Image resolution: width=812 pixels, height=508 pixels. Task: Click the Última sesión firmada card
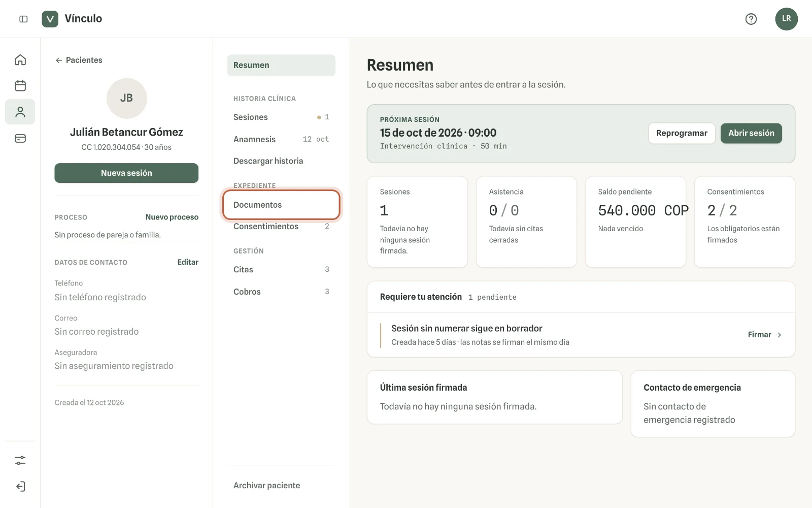[x=495, y=397]
